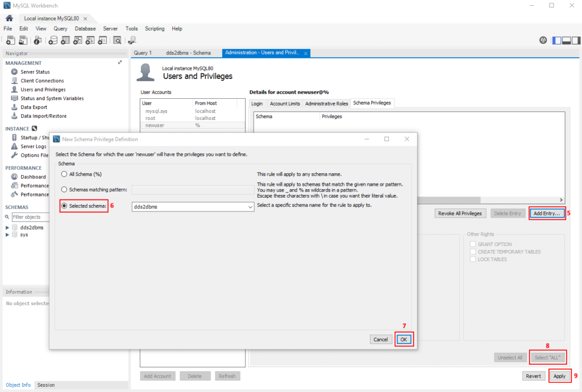Create new function toolbar icon
Viewport: 582px width, 392px height.
click(102, 40)
